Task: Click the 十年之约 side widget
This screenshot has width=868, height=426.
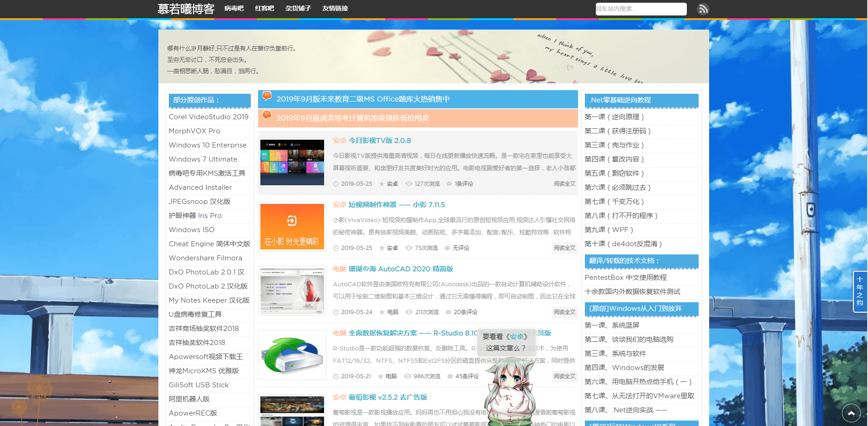Action: point(859,291)
